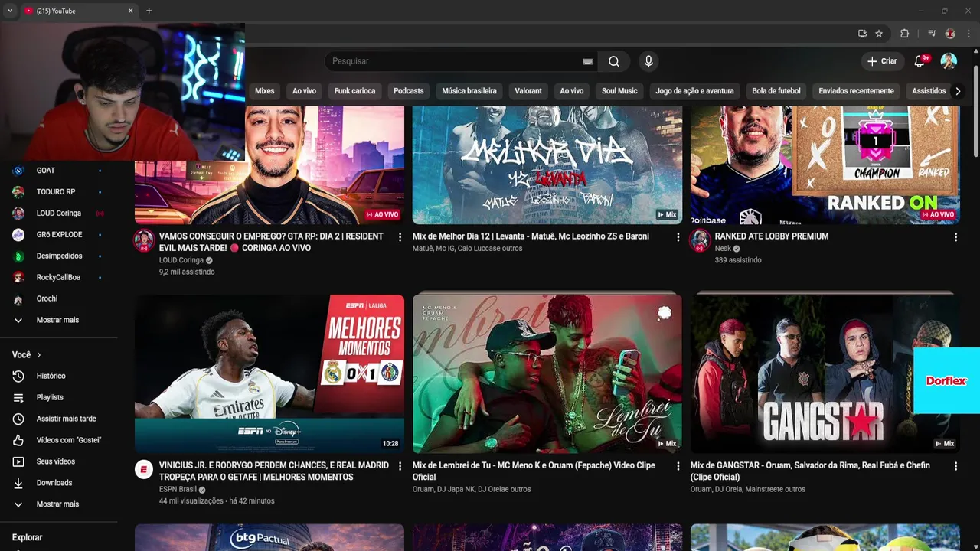Open the on-screen keyboard icon in search box
This screenshot has height=551, width=980.
point(587,61)
